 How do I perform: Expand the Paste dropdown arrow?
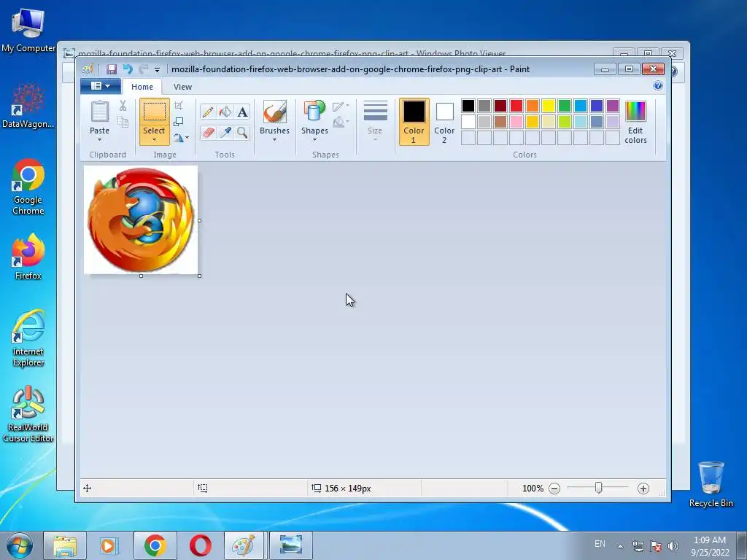pos(99,139)
